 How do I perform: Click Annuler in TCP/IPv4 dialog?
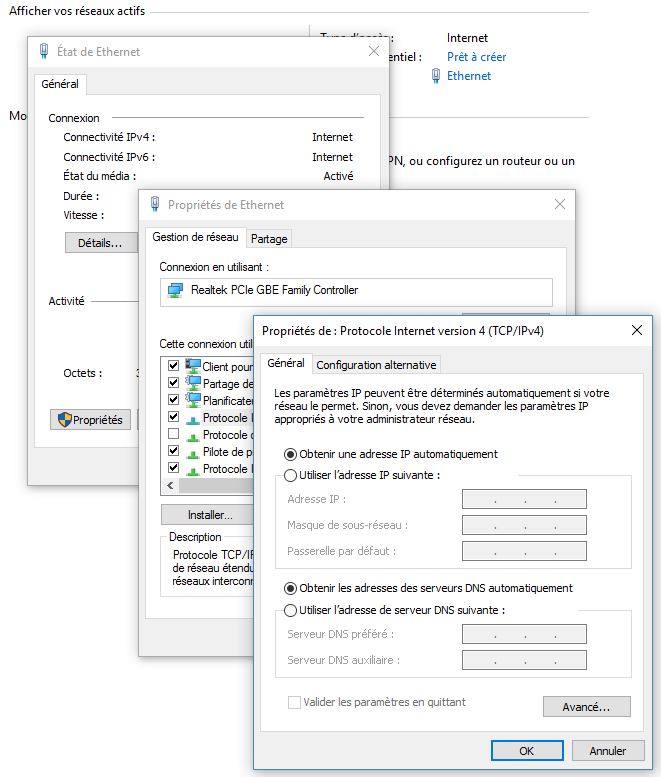pos(608,751)
